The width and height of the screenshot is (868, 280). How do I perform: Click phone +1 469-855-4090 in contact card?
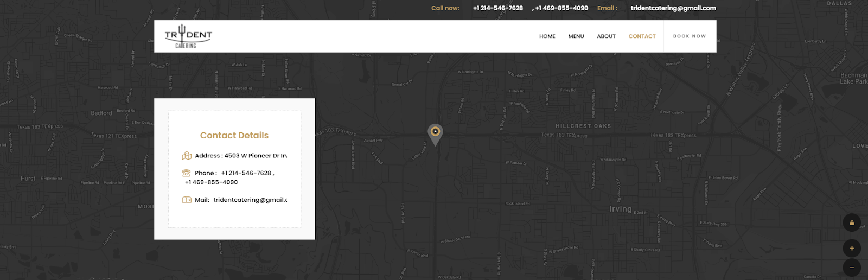pos(211,182)
